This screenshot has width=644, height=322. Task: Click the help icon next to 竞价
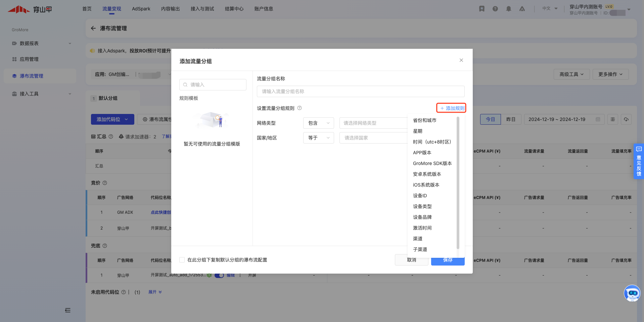click(105, 183)
